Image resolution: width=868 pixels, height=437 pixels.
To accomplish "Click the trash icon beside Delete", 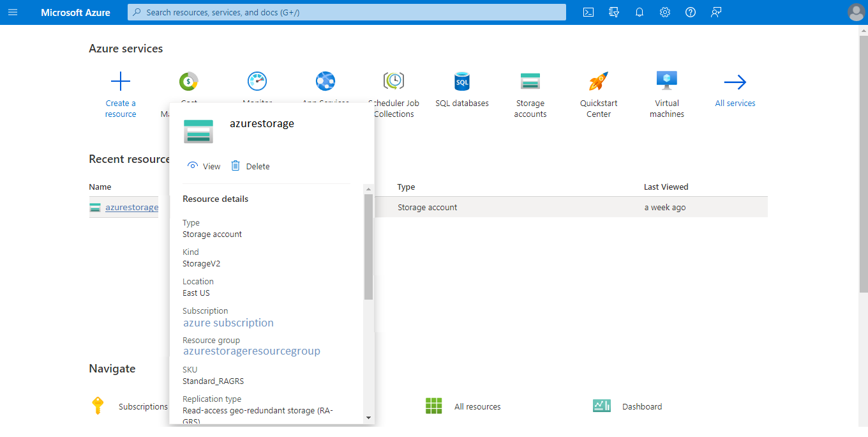I will point(236,165).
